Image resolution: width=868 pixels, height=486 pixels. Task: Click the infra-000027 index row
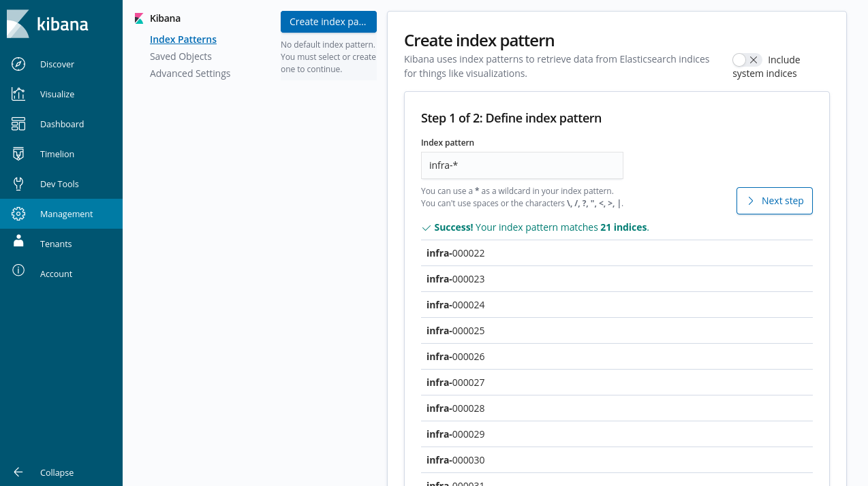pos(617,383)
